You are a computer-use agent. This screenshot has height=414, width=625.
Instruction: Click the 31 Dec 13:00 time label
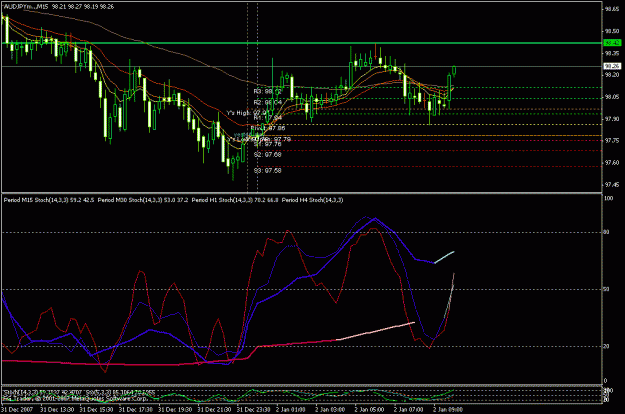(x=57, y=409)
